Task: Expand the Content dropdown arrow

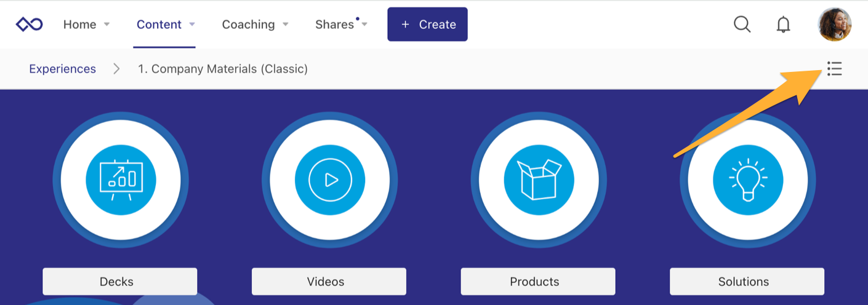Action: coord(192,25)
